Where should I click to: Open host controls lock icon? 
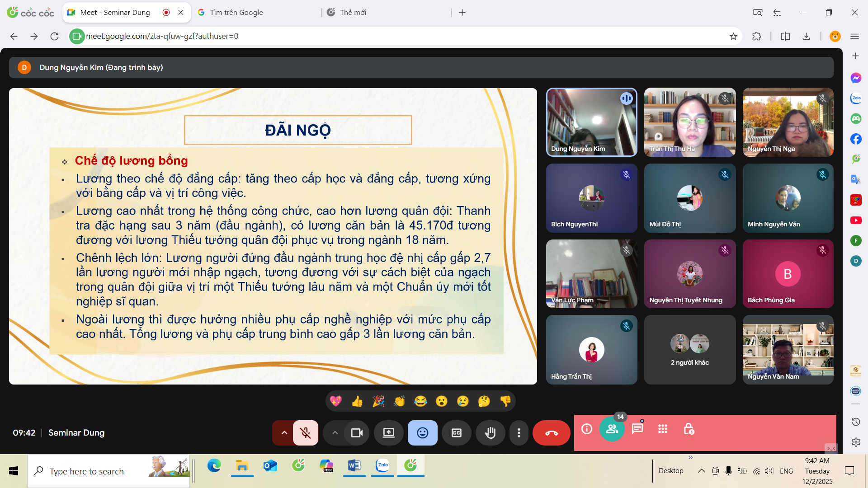tap(689, 428)
